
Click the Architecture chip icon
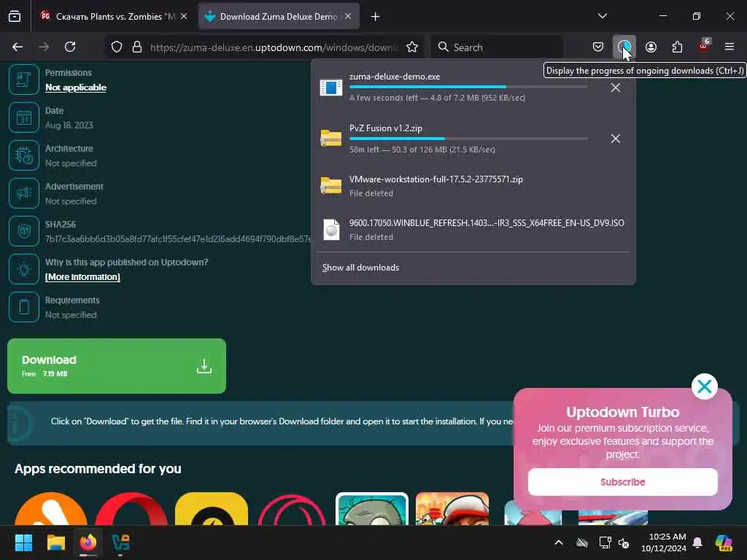[24, 155]
